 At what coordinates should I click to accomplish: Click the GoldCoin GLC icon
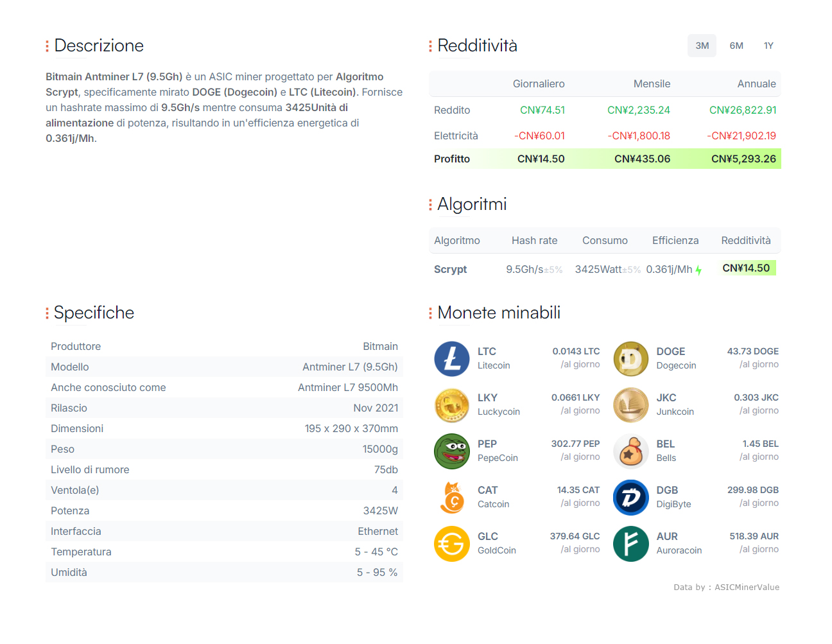click(452, 544)
